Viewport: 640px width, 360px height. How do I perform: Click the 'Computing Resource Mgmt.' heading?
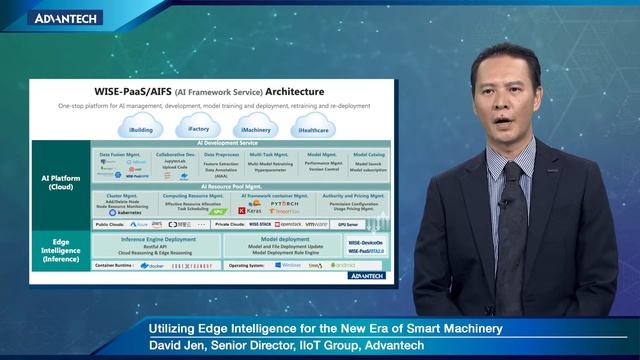click(x=193, y=196)
